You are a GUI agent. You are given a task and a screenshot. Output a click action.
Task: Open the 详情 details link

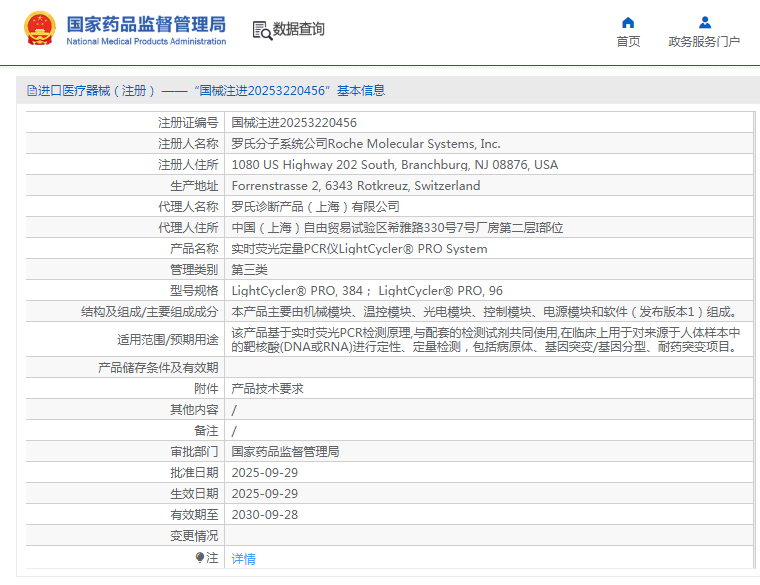click(x=243, y=559)
